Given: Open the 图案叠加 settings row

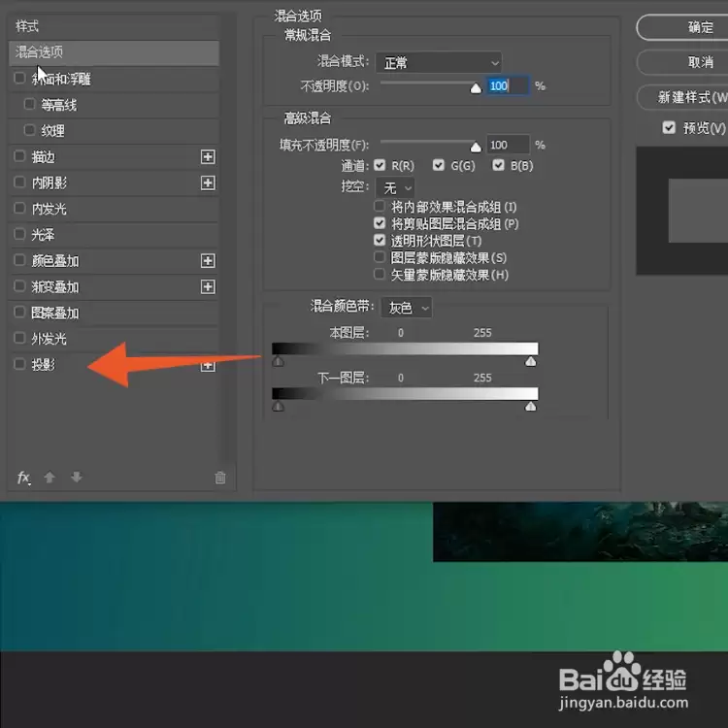Looking at the screenshot, I should [114, 313].
